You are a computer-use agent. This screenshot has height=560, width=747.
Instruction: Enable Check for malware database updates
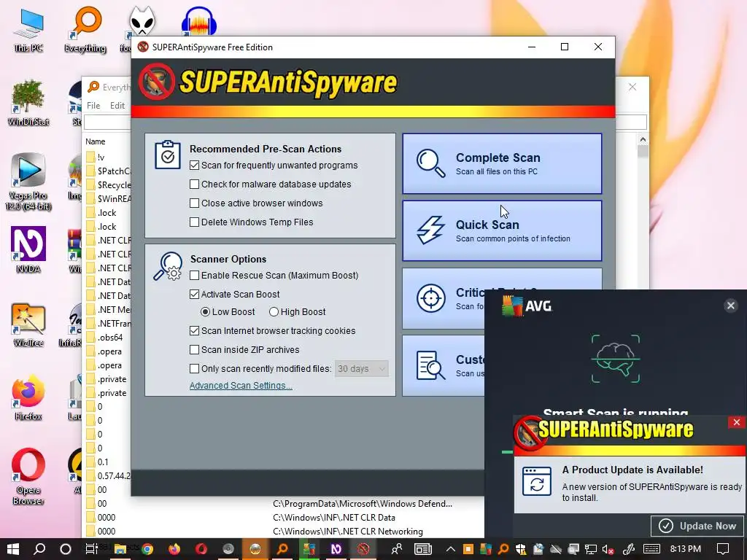tap(194, 184)
